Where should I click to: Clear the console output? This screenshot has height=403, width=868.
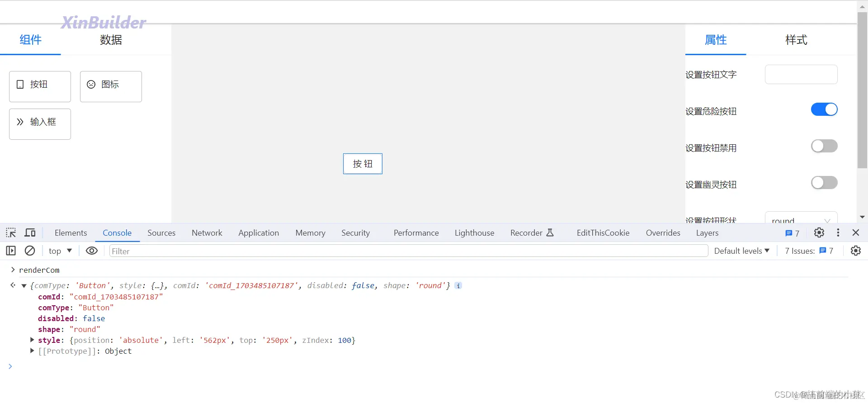click(30, 251)
